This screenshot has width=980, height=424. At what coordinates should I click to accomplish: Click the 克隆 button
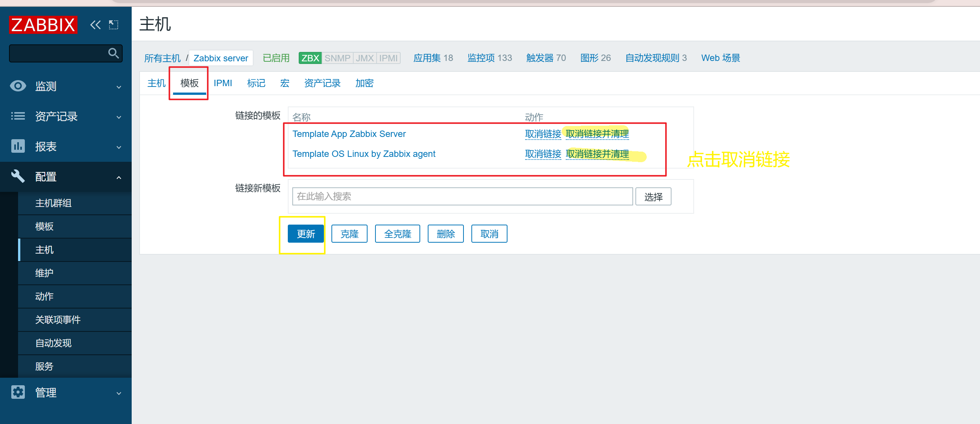tap(349, 234)
